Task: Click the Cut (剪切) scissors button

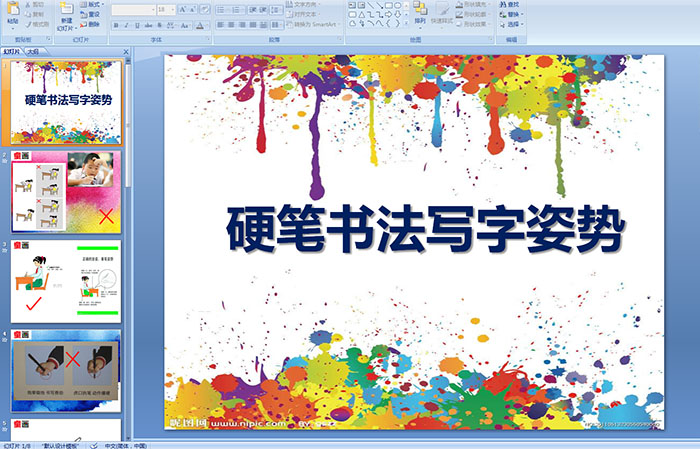Action: pyautogui.click(x=34, y=4)
